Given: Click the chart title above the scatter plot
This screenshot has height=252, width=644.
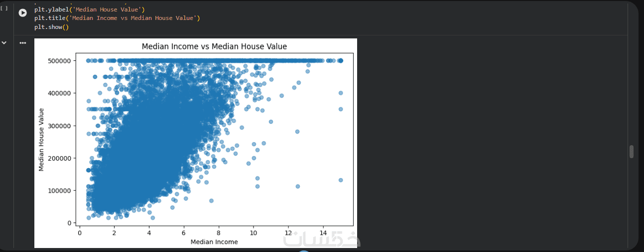Looking at the screenshot, I should (214, 46).
